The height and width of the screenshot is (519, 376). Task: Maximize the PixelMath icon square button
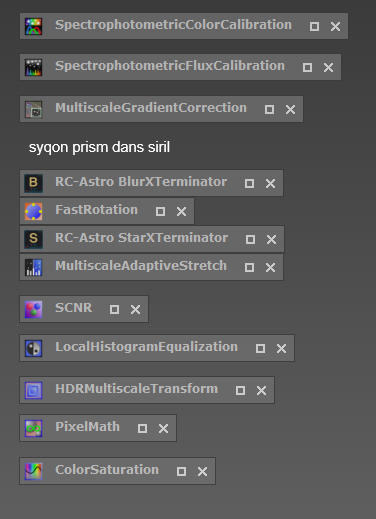[x=142, y=428]
